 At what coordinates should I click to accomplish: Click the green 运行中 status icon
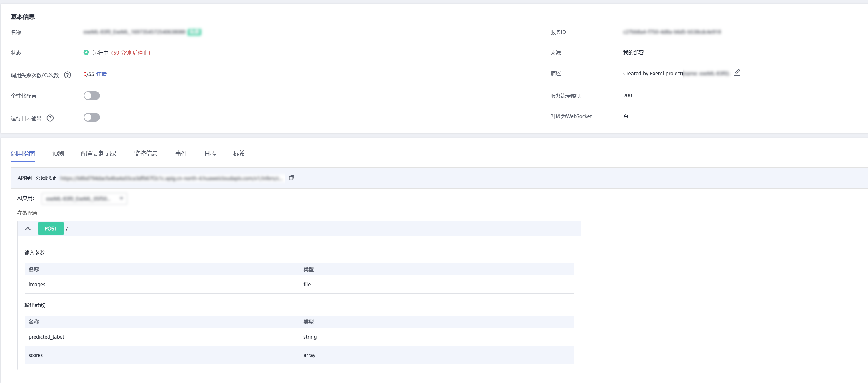click(86, 52)
